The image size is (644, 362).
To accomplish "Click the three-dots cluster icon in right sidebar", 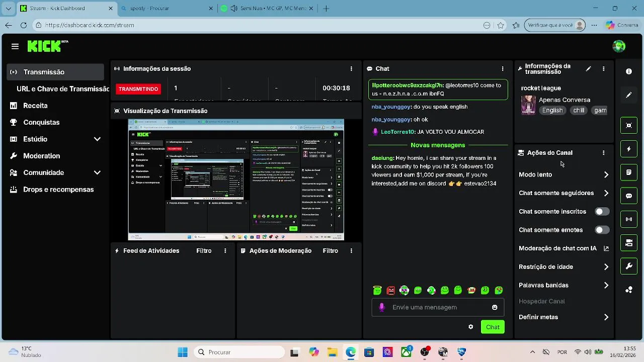I will point(629,290).
